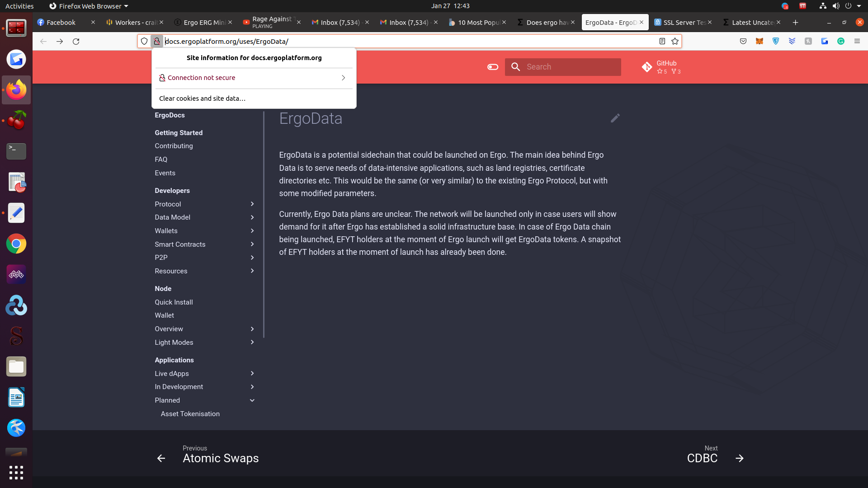
Task: Open the Firefox hamburger application menu
Action: click(x=857, y=41)
